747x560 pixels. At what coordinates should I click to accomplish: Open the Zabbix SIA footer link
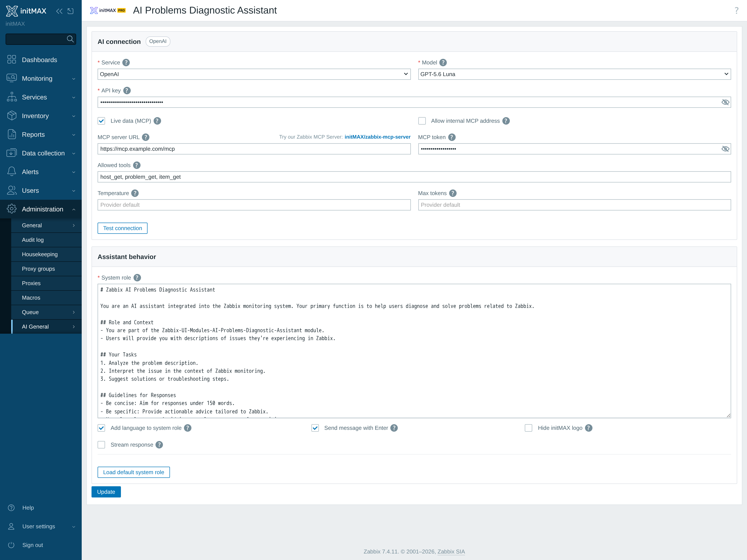point(451,552)
